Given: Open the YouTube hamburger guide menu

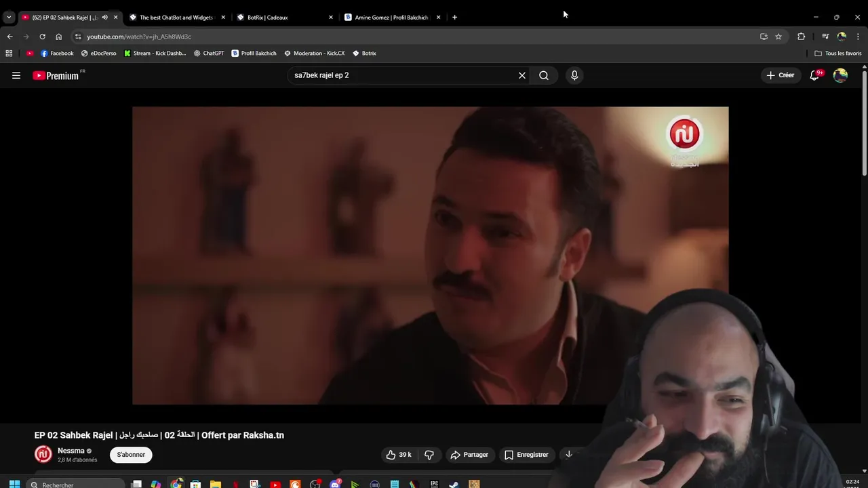Looking at the screenshot, I should point(16,75).
